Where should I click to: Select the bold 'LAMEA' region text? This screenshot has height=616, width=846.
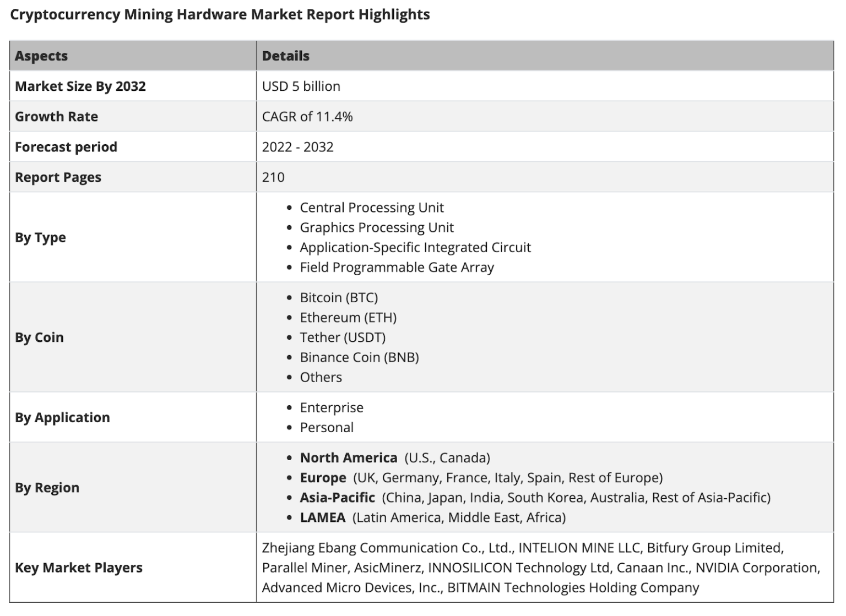(323, 517)
